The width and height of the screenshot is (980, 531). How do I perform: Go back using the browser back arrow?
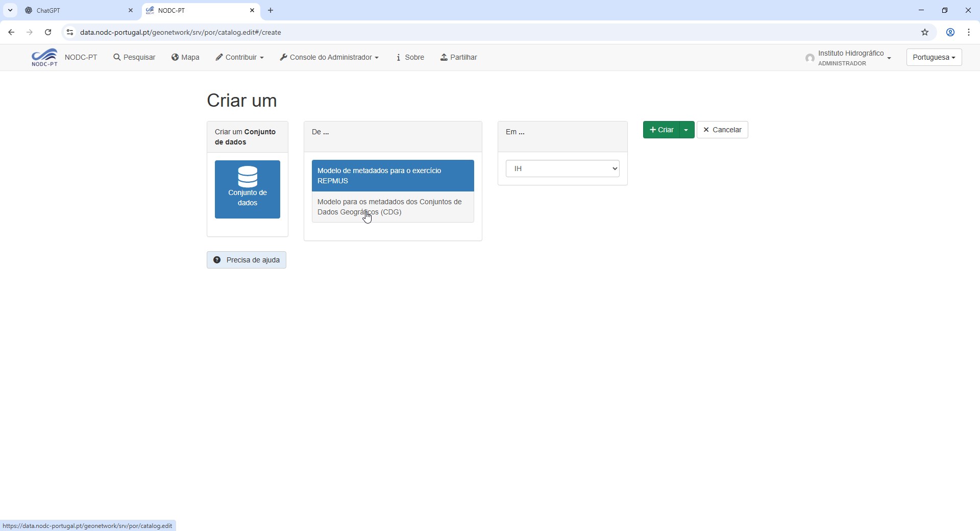coord(11,32)
